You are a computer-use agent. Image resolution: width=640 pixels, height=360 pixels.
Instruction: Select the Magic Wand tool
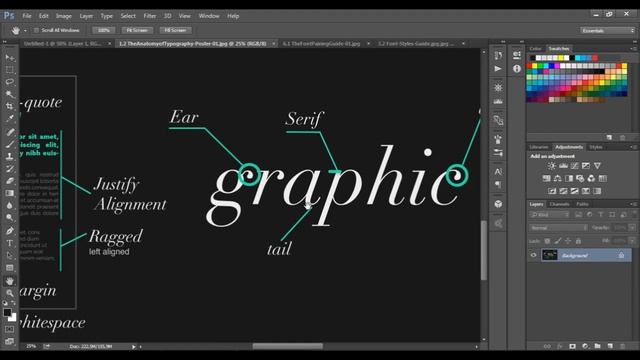point(9,94)
